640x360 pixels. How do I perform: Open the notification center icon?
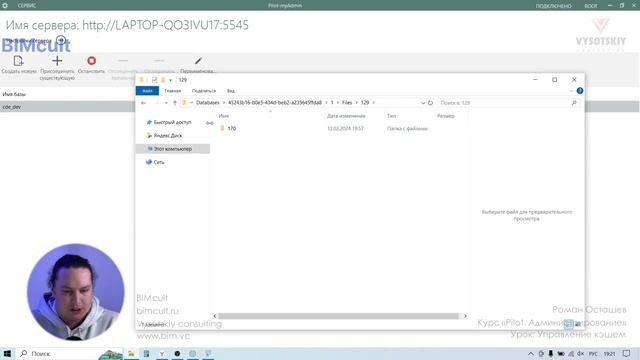627,353
